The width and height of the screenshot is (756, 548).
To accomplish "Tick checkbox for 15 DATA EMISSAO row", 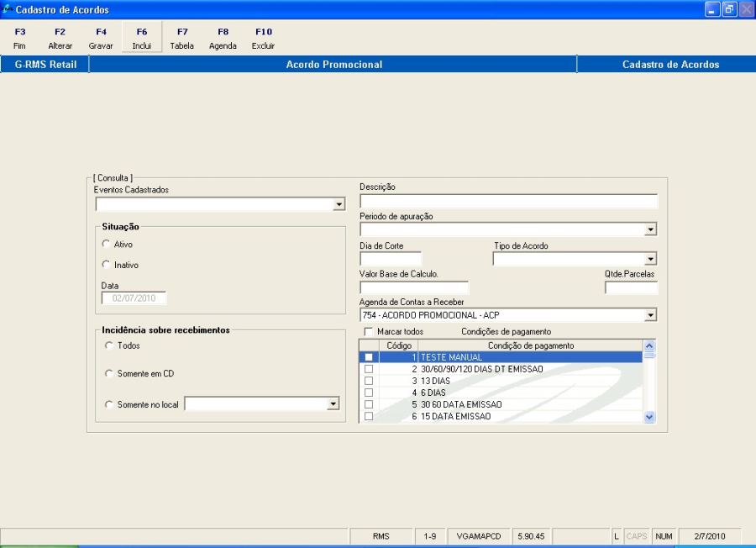I will click(369, 416).
